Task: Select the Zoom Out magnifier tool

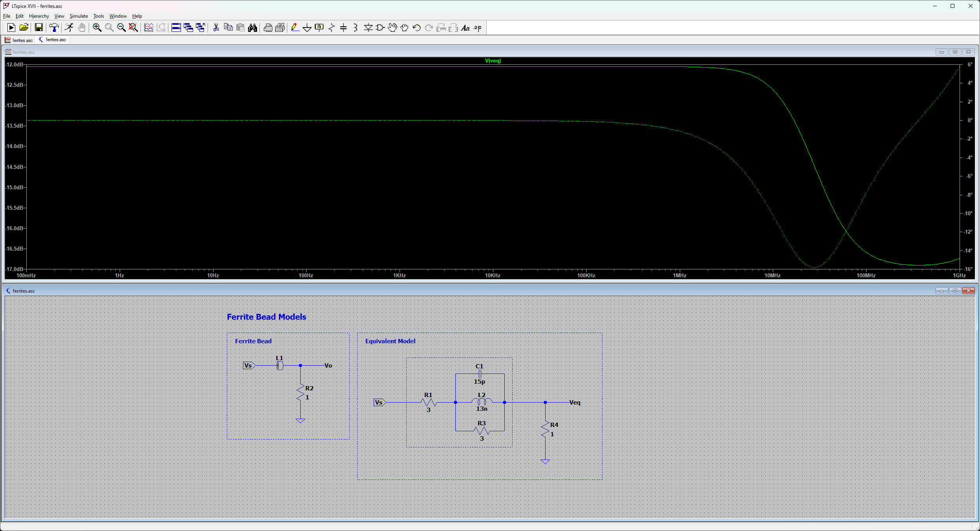Action: coord(121,27)
